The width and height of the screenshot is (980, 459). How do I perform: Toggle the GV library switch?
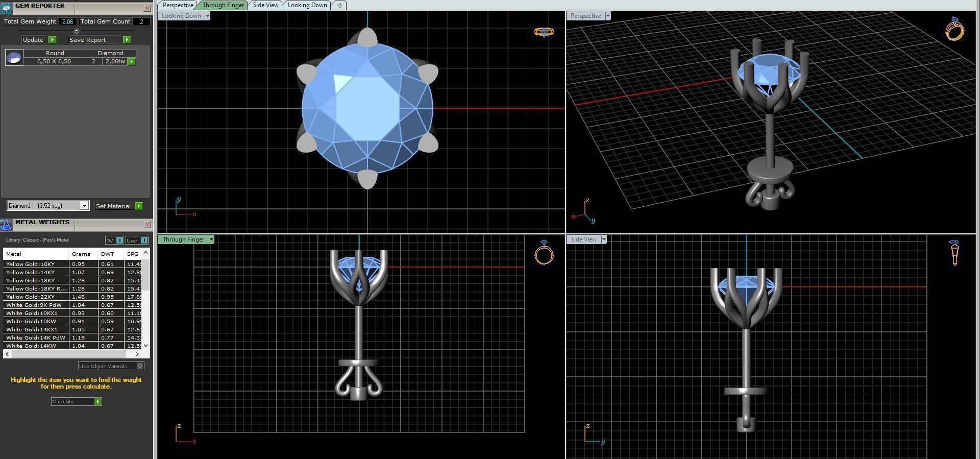(114, 240)
